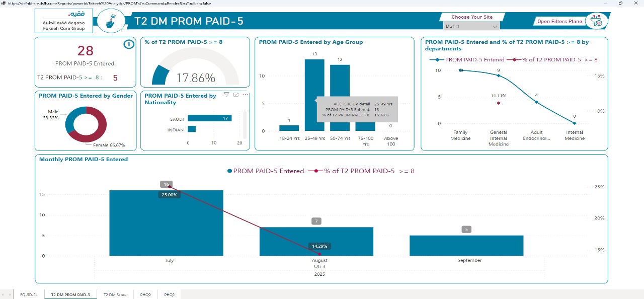Select the September monthly bar
644x299 pixels.
466,245
